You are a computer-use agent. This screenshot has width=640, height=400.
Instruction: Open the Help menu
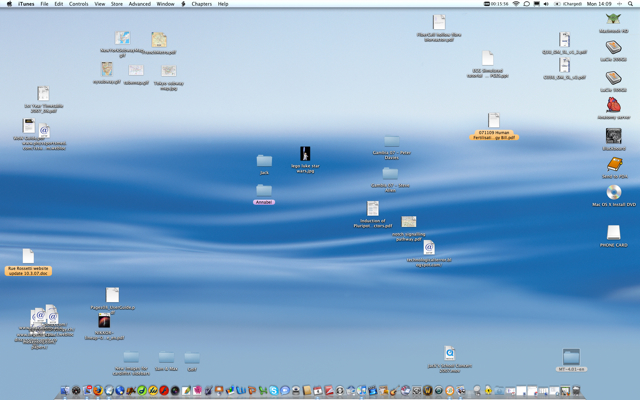(223, 4)
